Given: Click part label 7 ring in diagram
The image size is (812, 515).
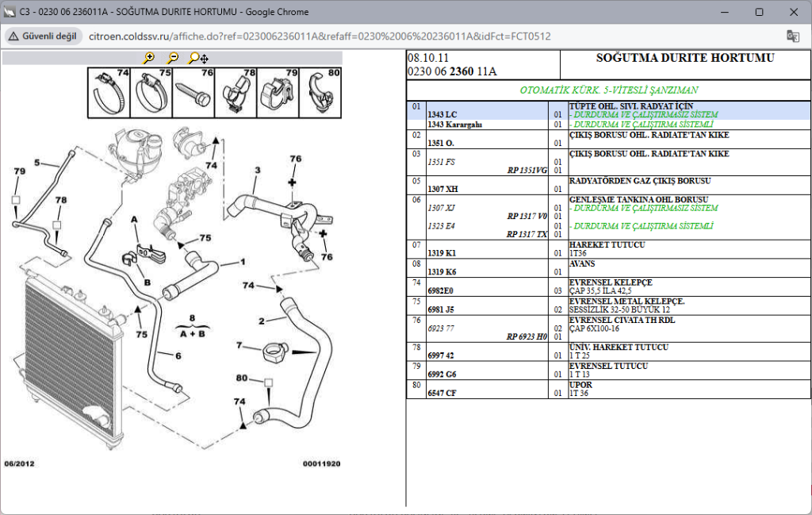Looking at the screenshot, I should 239,345.
